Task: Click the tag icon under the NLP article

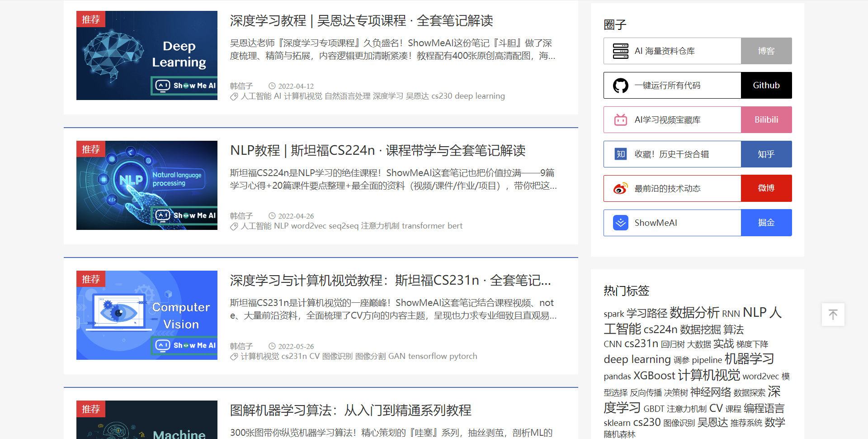Action: (234, 226)
